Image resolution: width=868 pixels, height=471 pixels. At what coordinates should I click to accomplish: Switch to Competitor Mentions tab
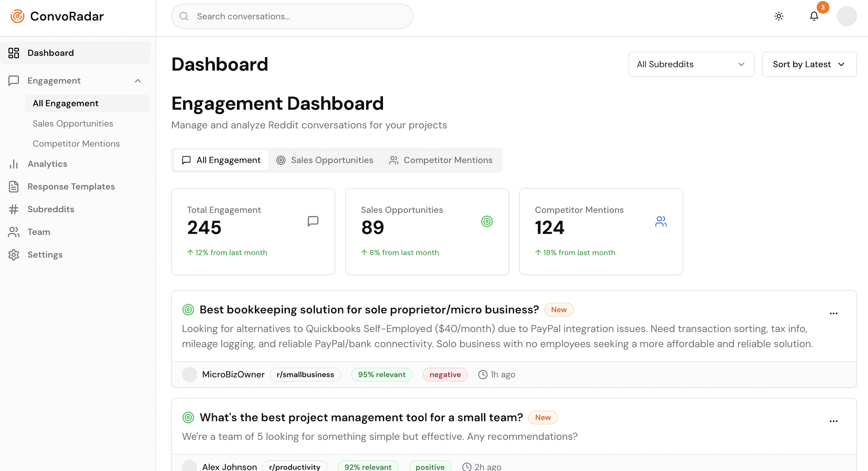coord(441,160)
